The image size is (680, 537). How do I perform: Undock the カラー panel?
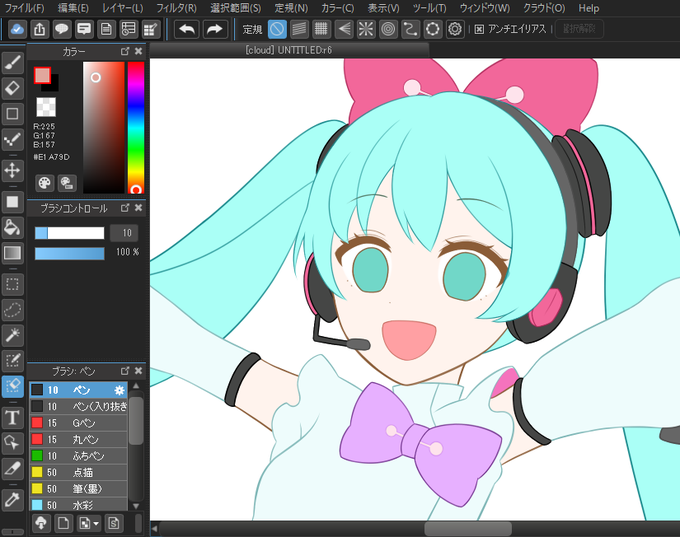[125, 51]
